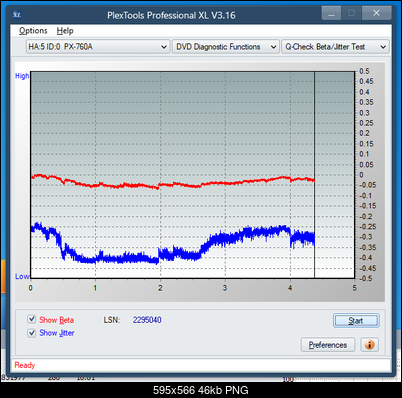402x398 pixels.
Task: Open the Options menu
Action: (x=33, y=31)
